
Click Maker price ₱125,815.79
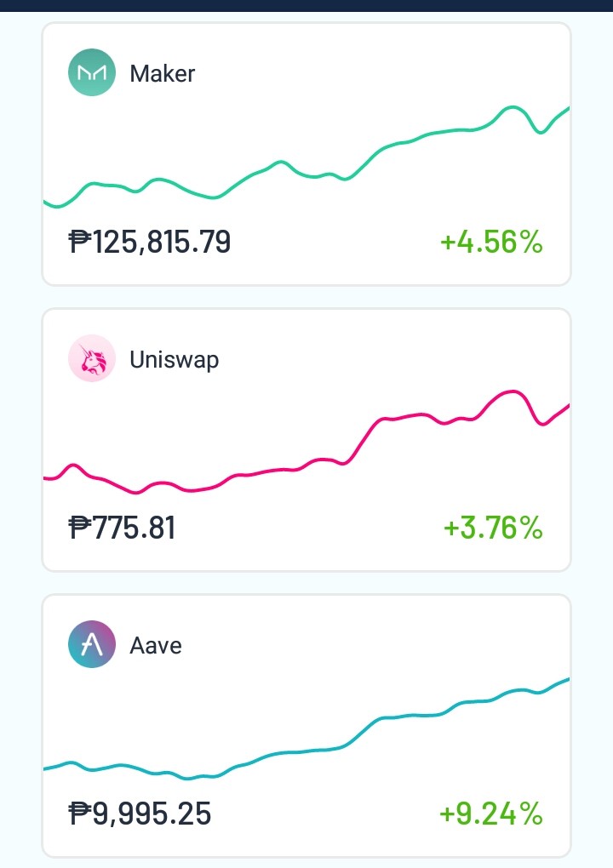tap(150, 242)
